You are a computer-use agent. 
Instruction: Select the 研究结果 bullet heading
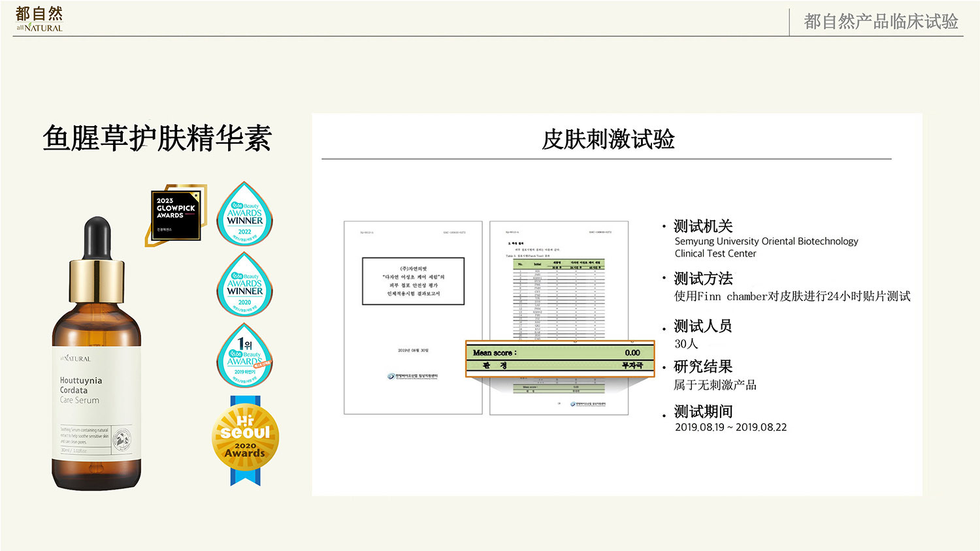pyautogui.click(x=703, y=367)
